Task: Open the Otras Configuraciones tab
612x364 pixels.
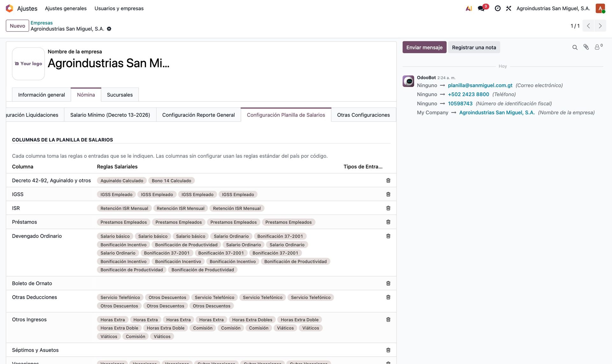Action: coord(363,115)
